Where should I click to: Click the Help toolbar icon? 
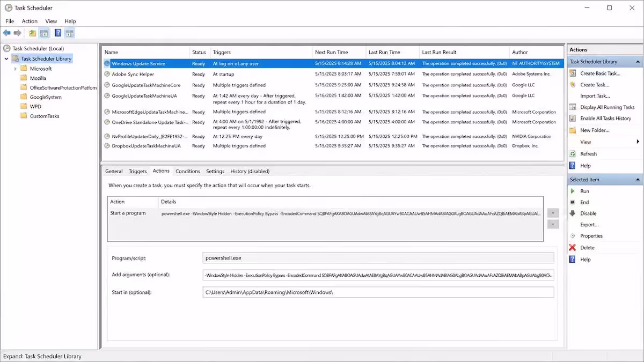(x=58, y=33)
